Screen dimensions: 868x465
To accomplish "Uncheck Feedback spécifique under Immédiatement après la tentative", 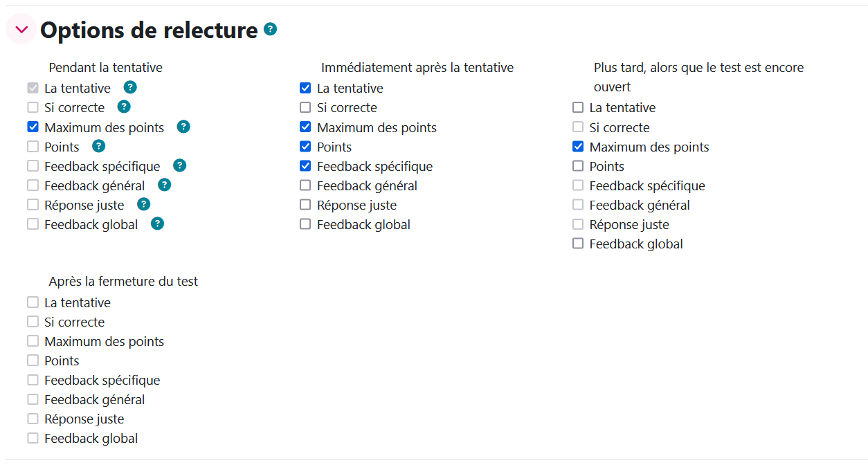I will click(305, 166).
